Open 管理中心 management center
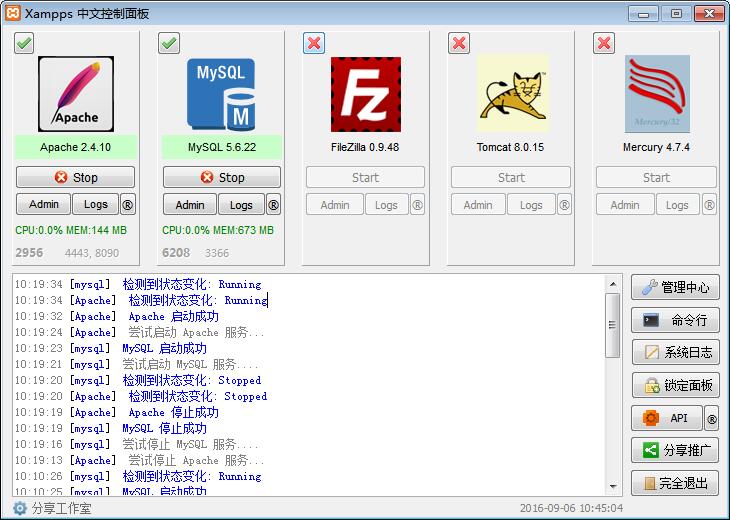Image resolution: width=730 pixels, height=520 pixels. click(x=676, y=287)
